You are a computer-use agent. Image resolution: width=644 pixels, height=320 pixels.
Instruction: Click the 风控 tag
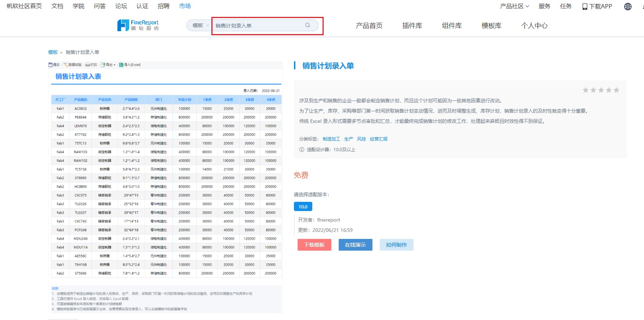click(x=361, y=139)
